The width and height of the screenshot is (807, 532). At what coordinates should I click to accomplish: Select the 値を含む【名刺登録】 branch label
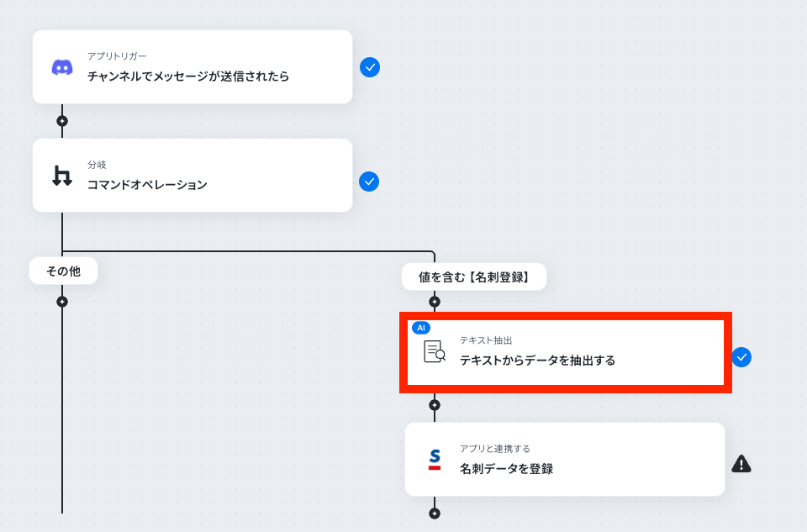tap(474, 277)
